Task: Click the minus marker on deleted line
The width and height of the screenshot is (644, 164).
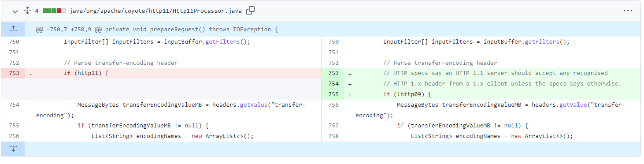Action: (30, 74)
